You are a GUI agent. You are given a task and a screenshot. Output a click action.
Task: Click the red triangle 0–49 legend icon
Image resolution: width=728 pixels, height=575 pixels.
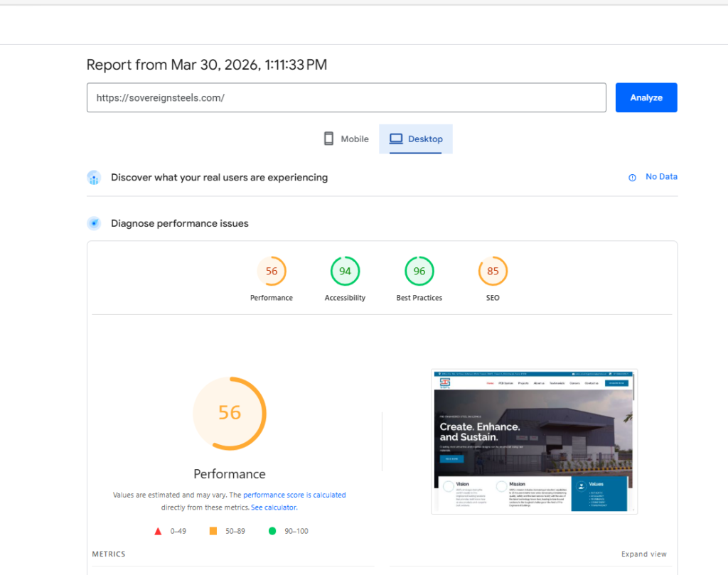[159, 531]
